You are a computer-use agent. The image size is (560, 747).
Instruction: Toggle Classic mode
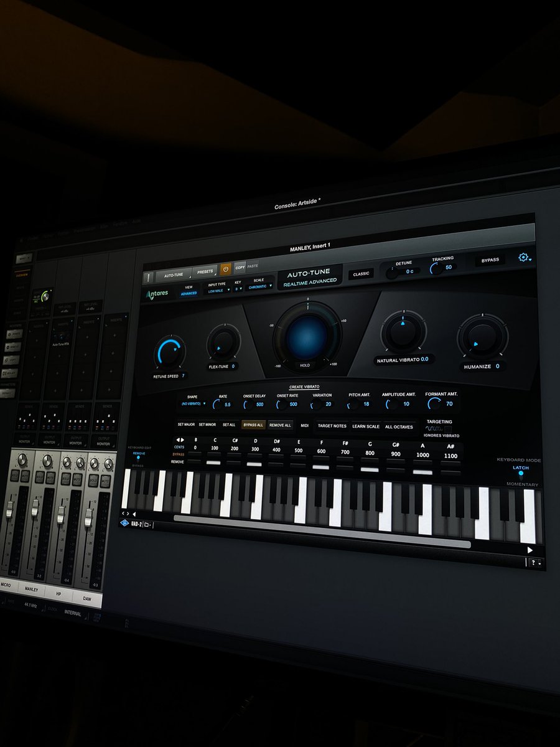click(361, 274)
